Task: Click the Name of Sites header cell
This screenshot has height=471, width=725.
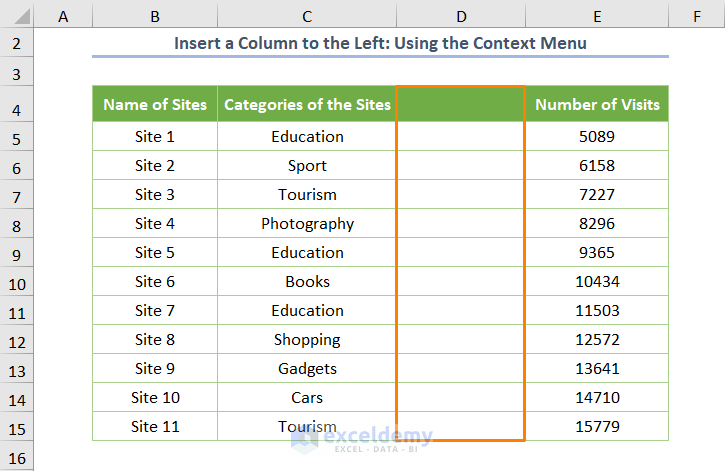Action: 155,104
